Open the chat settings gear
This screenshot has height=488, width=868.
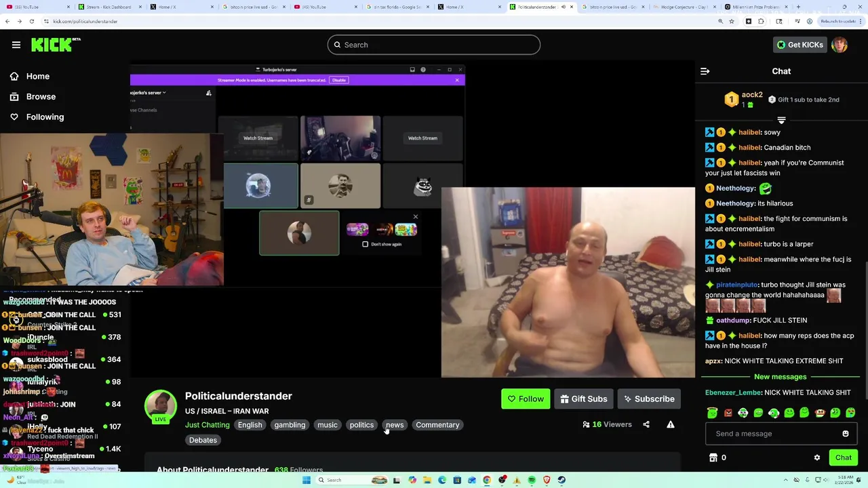pyautogui.click(x=817, y=458)
